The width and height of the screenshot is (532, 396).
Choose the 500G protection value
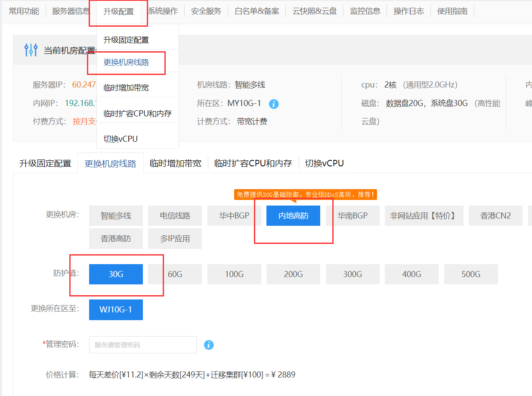click(x=471, y=274)
